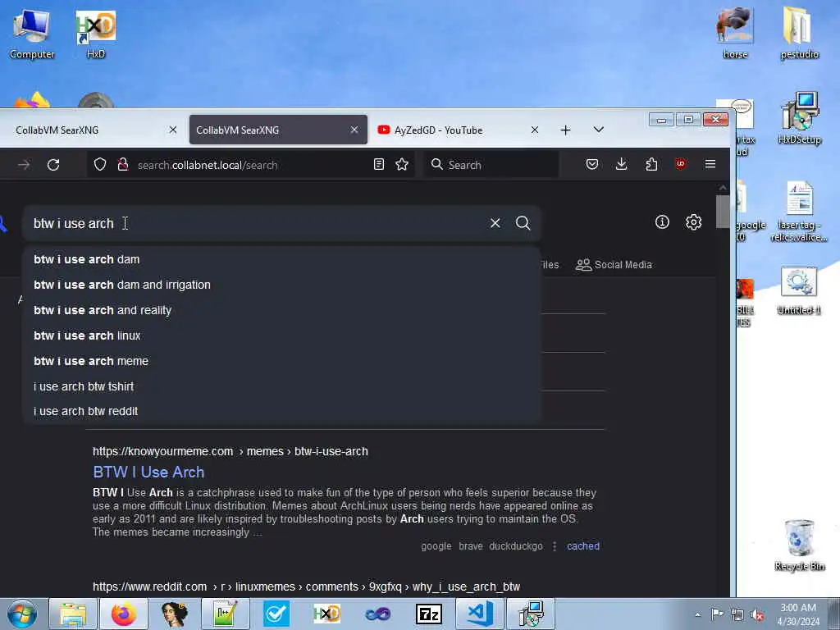Click the insecure connection padlock icon
Screen dimensions: 840x630
point(123,164)
